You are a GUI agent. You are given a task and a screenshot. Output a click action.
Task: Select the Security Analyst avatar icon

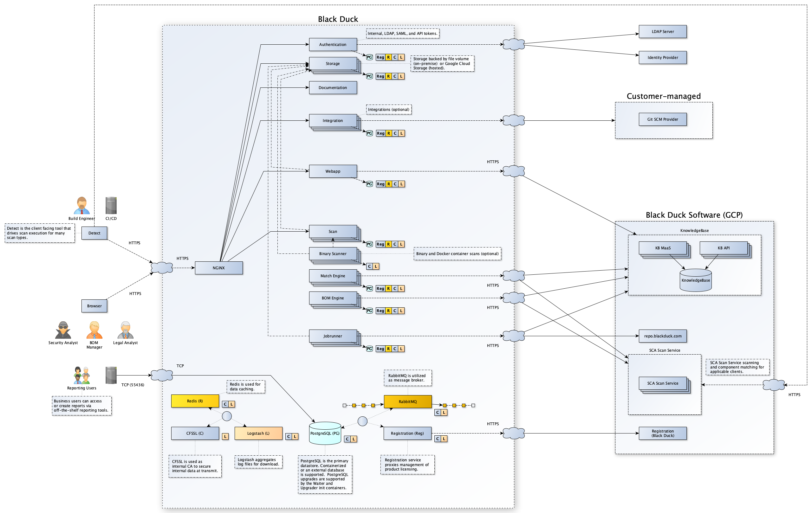coord(63,330)
